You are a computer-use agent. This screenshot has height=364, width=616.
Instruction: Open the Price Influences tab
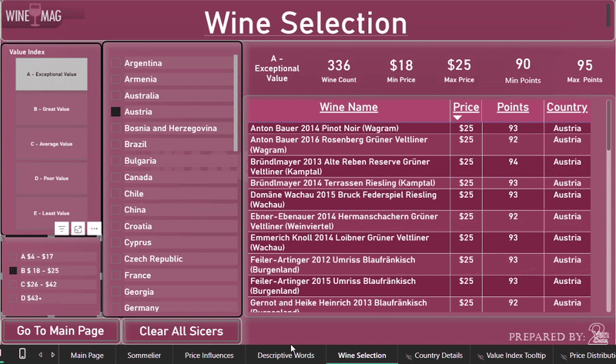click(209, 355)
